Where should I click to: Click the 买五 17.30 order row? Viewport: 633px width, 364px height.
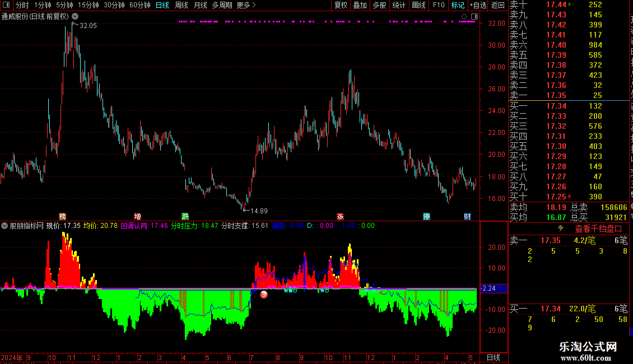coord(569,146)
